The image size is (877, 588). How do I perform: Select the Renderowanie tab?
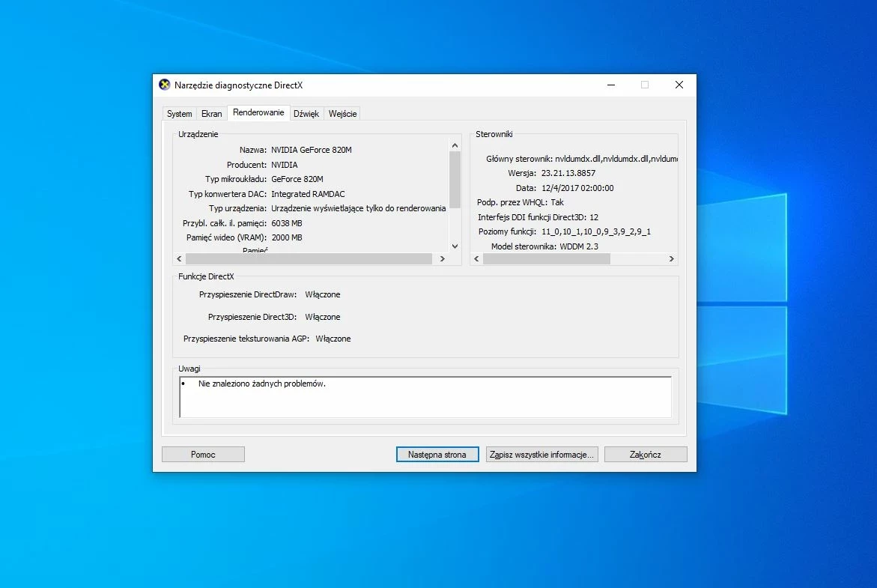point(258,112)
